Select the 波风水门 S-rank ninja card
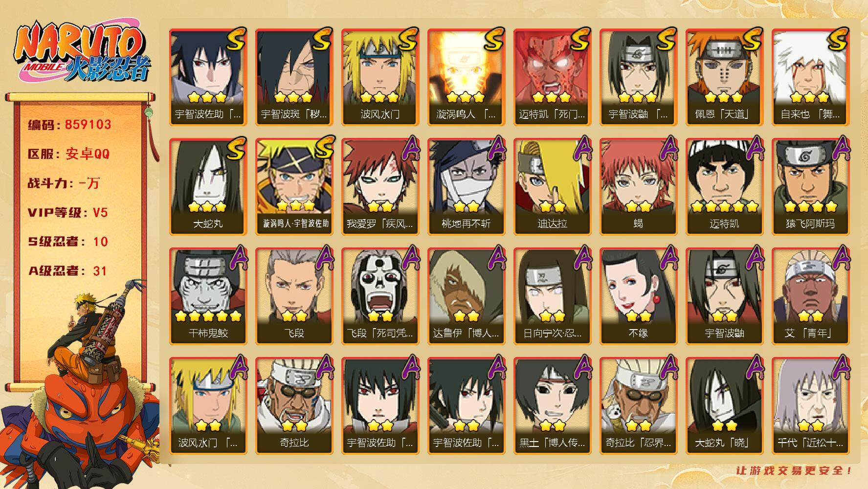This screenshot has height=489, width=868. pos(380,77)
